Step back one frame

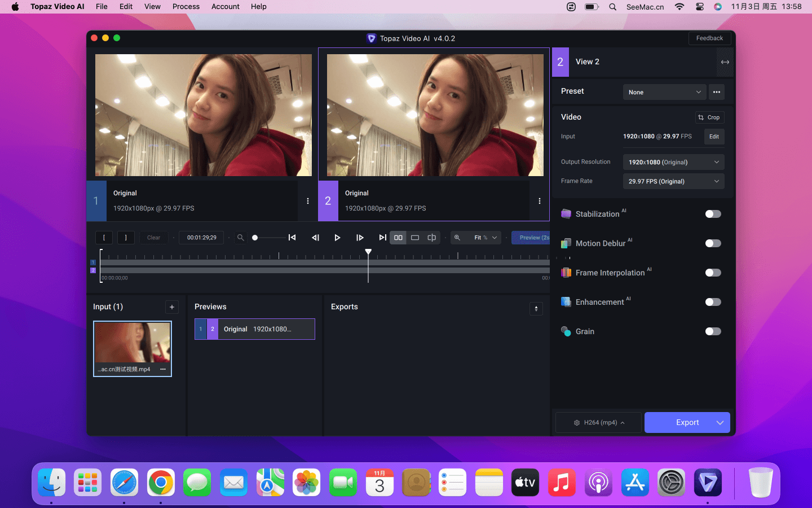[315, 238]
